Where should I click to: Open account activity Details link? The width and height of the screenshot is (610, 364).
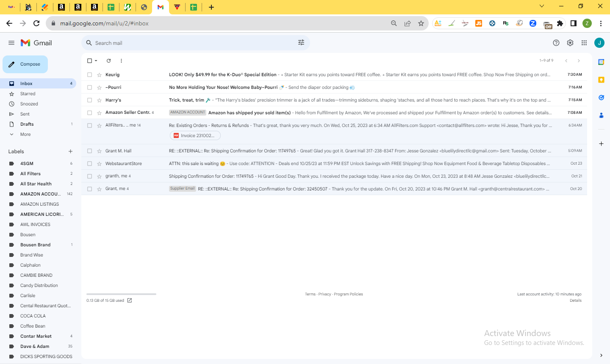[576, 301]
